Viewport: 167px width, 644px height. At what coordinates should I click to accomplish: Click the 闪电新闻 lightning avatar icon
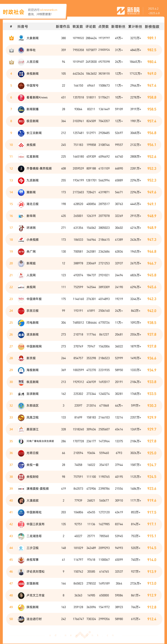tap(21, 323)
